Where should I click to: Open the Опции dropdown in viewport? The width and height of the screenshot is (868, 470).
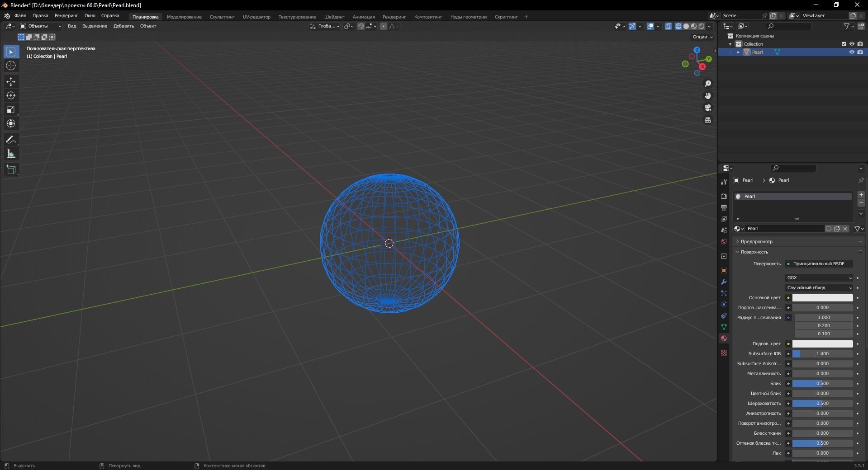(702, 37)
